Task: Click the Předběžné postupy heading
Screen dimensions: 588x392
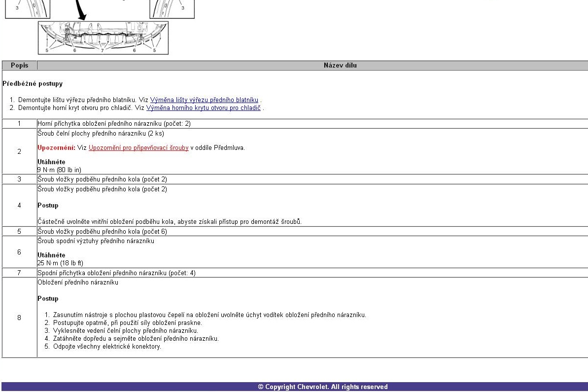Action: pyautogui.click(x=33, y=84)
